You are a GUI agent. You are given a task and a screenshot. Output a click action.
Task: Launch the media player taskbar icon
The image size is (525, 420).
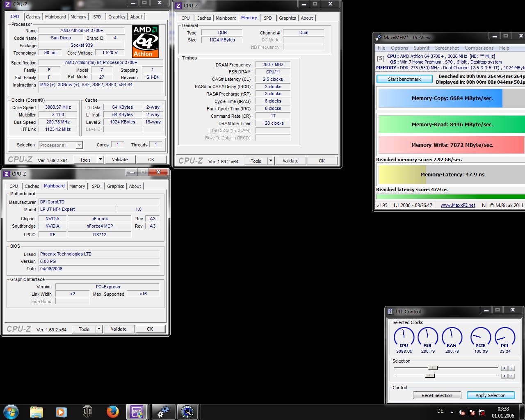point(62,412)
